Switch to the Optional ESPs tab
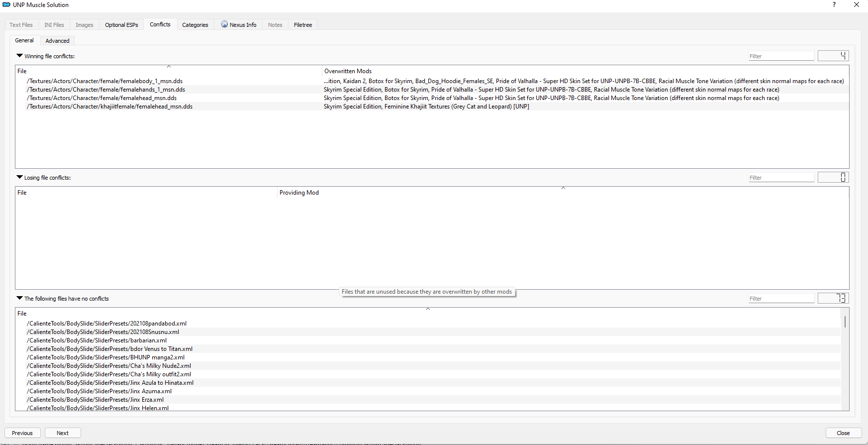This screenshot has width=868, height=445. click(x=121, y=25)
